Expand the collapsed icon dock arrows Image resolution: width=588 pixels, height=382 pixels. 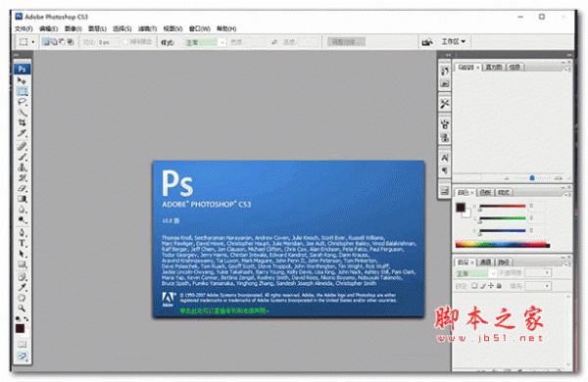(x=448, y=55)
